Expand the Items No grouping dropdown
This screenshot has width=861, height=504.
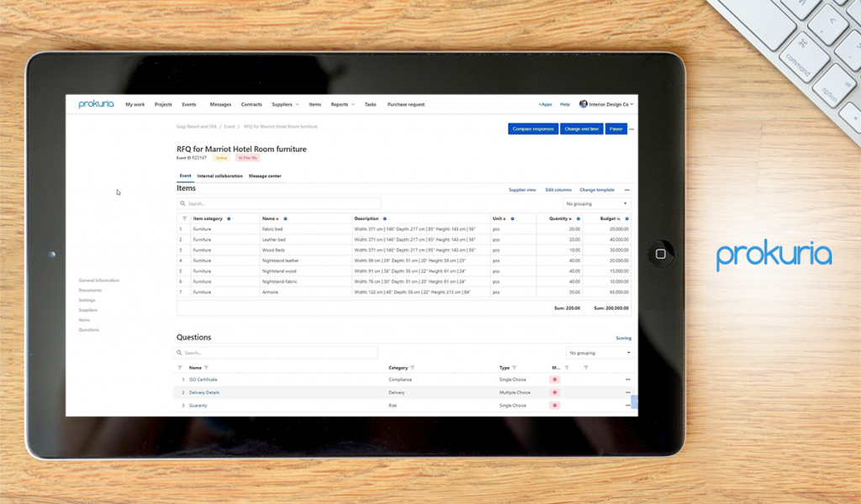pyautogui.click(x=596, y=203)
